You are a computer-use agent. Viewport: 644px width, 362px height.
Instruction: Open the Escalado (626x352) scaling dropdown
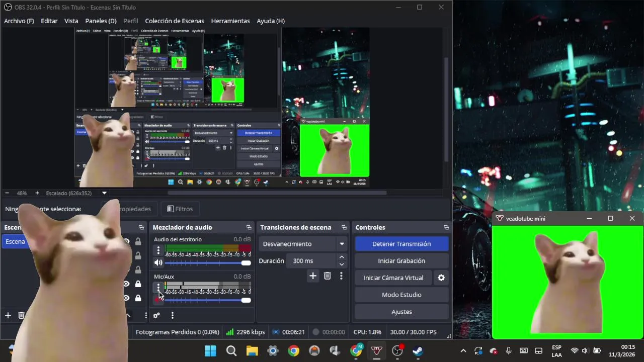point(76,193)
